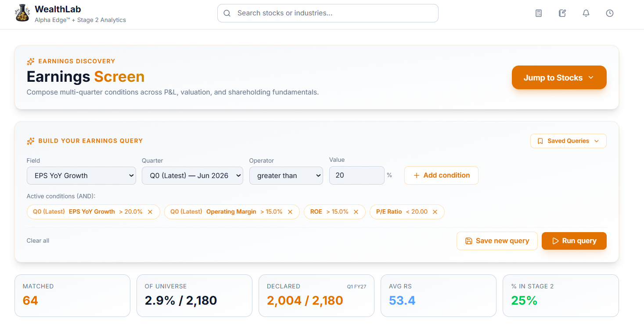This screenshot has width=644, height=324.
Task: Remove the P/E Ratio condition
Action: click(435, 212)
